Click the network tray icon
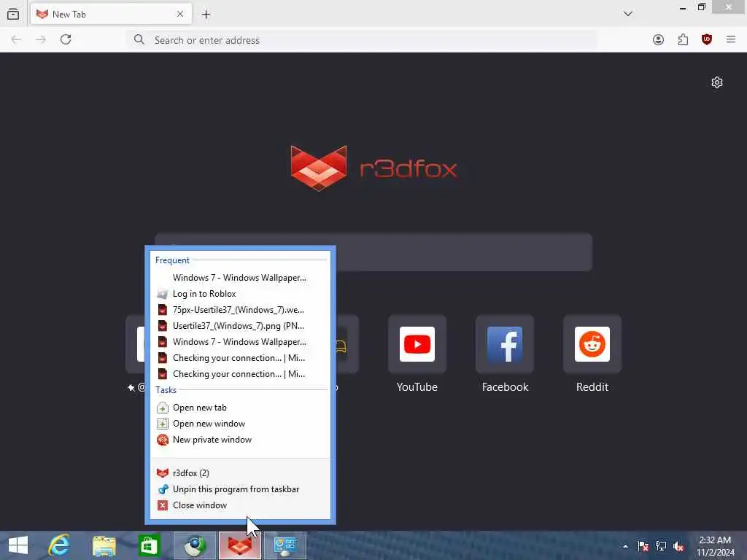 (661, 546)
